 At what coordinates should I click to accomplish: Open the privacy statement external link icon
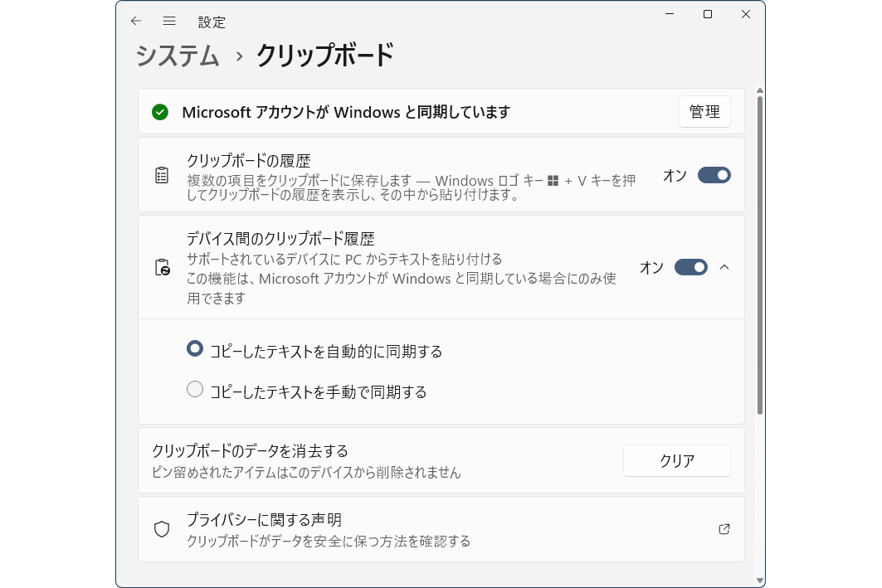pyautogui.click(x=724, y=528)
